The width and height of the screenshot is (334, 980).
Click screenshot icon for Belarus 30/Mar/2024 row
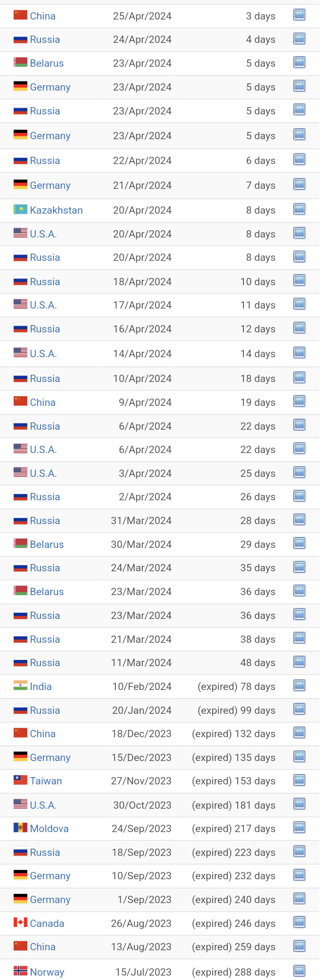[x=299, y=544]
